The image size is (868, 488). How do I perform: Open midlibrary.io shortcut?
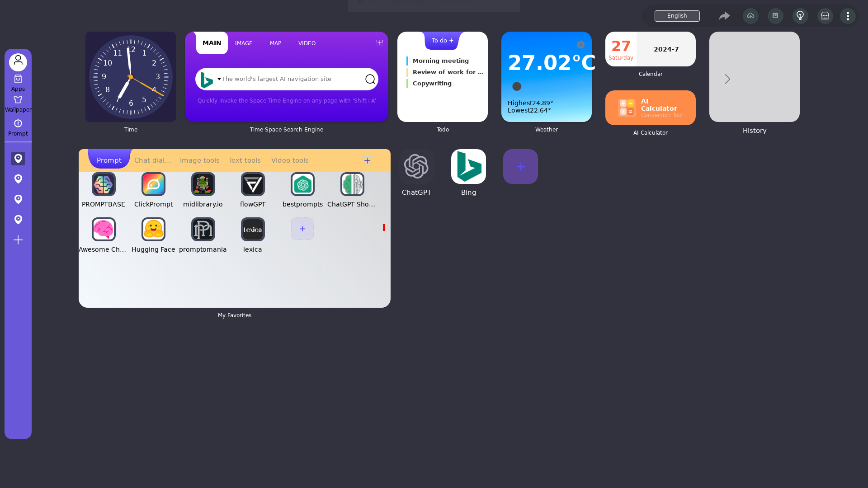[203, 184]
